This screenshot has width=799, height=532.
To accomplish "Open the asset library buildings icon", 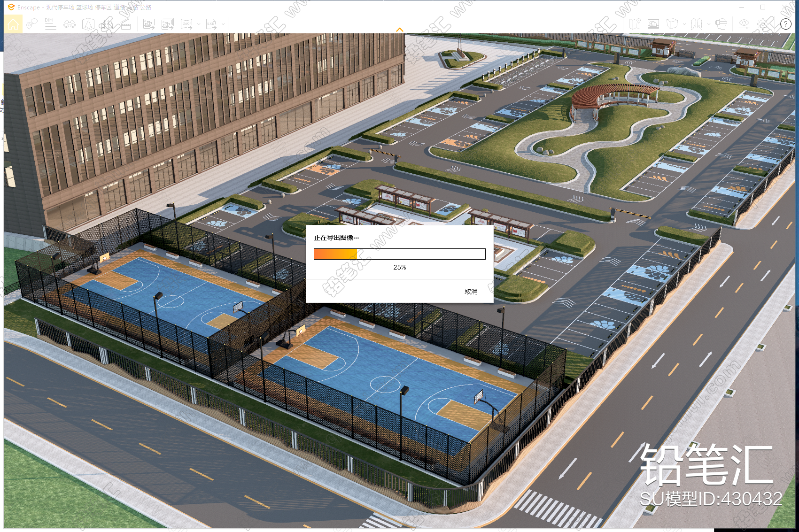I will pyautogui.click(x=107, y=24).
